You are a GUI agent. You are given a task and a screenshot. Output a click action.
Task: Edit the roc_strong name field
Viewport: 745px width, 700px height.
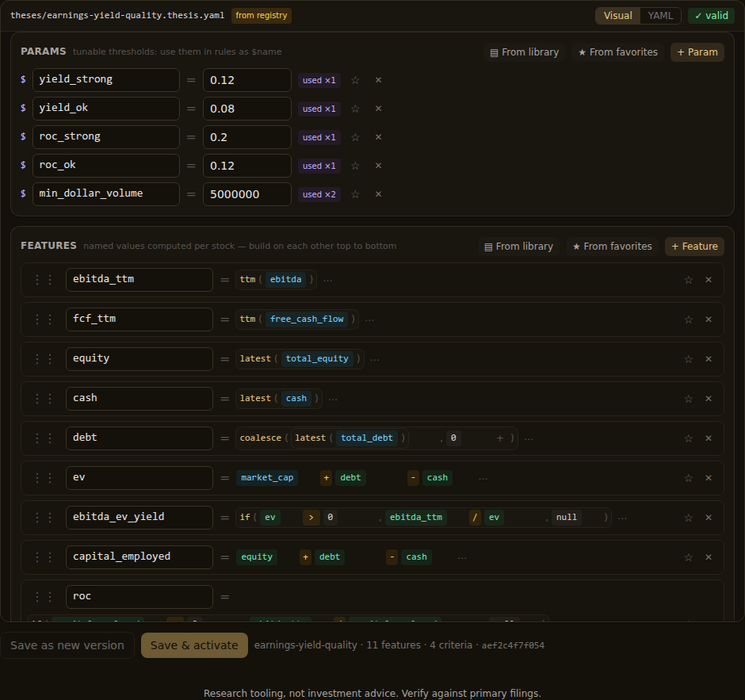(x=106, y=137)
